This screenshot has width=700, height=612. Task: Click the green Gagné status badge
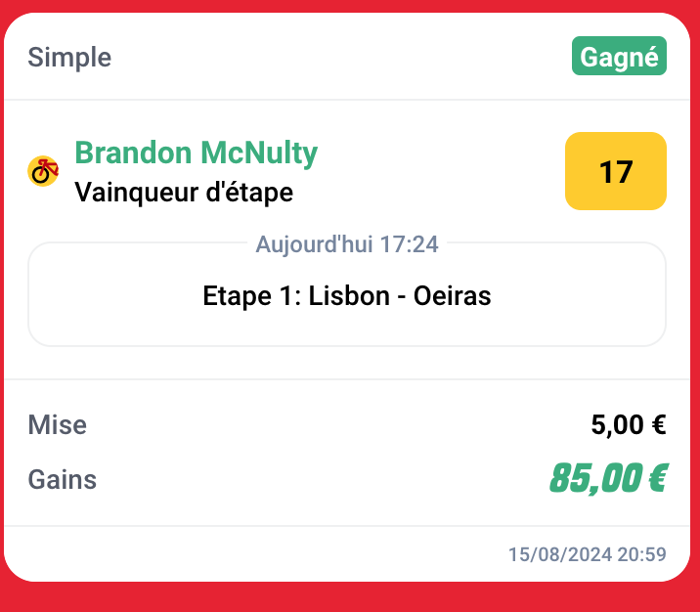(619, 57)
